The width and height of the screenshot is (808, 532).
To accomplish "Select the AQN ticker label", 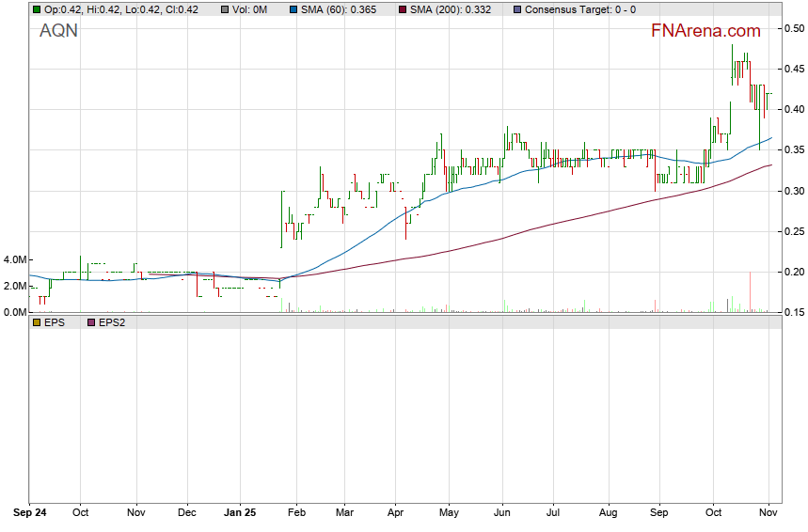I will pyautogui.click(x=56, y=30).
